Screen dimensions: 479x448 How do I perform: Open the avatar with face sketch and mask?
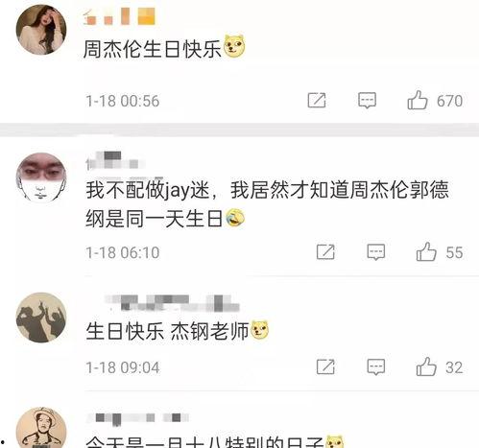[x=41, y=177]
